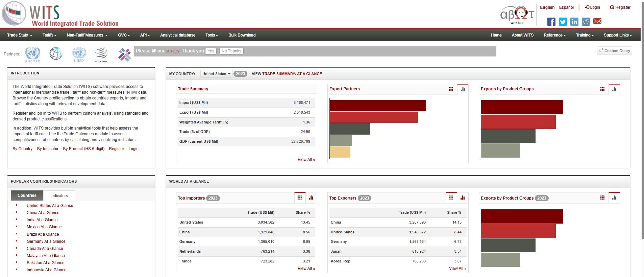Show Top Importers bar chart view
Viewport: 644px width, 277px height.
coord(311,198)
